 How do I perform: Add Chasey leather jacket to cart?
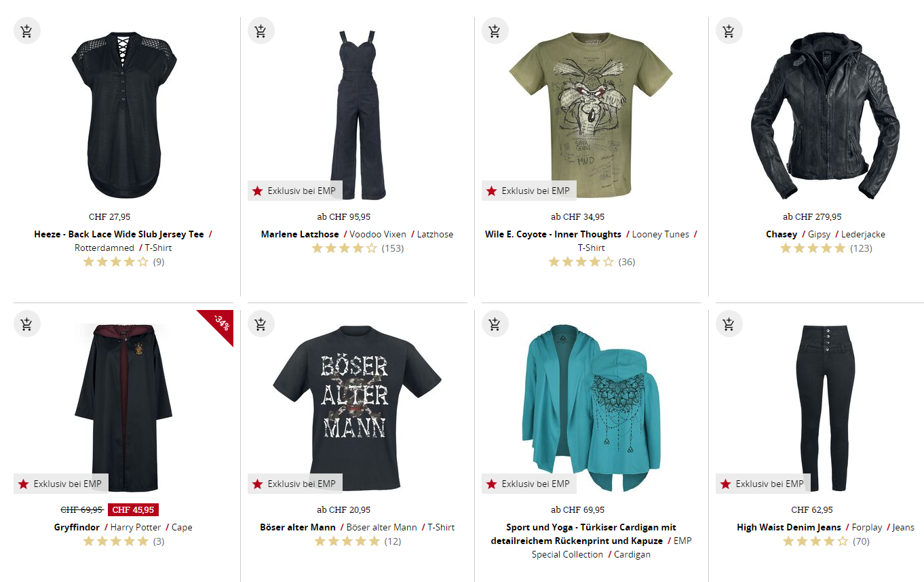pos(729,31)
